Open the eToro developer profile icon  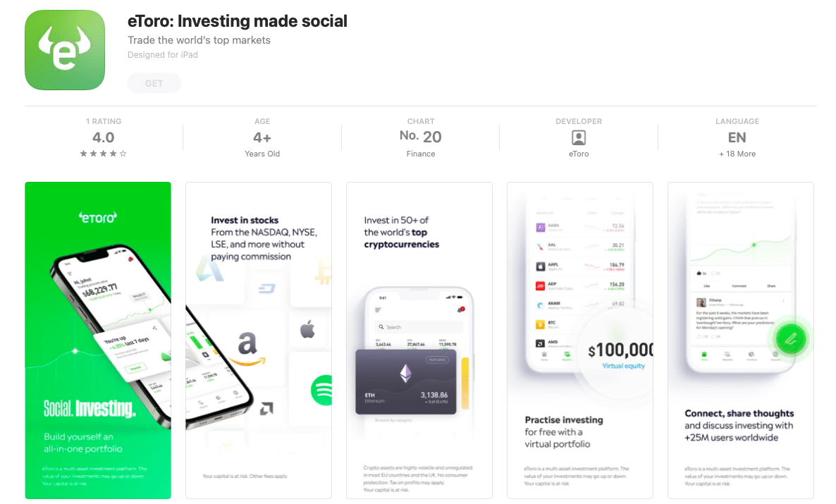pyautogui.click(x=579, y=137)
